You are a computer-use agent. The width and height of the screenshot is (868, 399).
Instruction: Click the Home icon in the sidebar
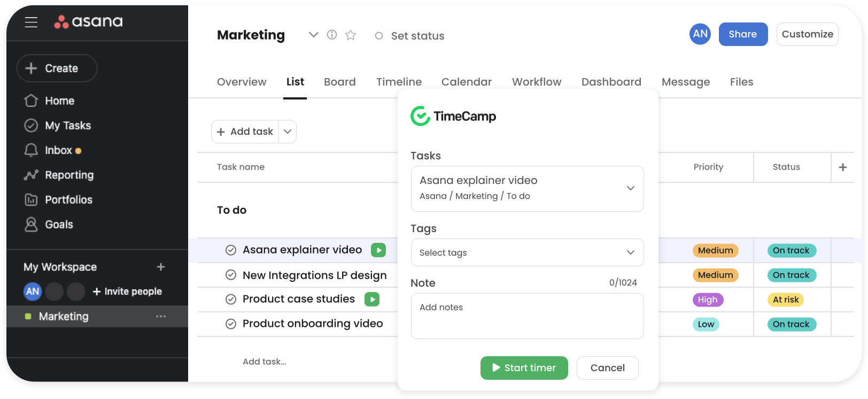tap(32, 101)
